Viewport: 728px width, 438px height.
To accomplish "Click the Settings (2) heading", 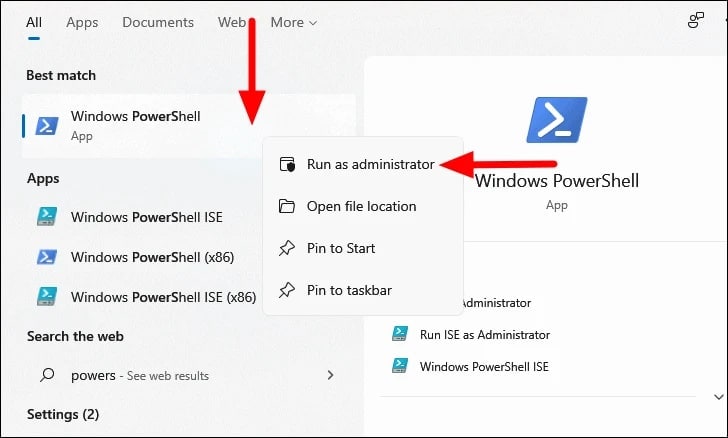I will (63, 414).
